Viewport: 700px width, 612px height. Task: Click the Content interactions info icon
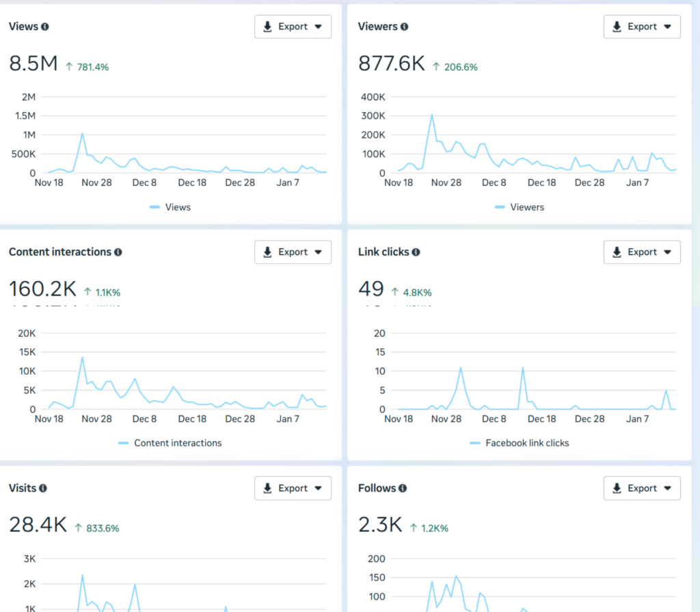tap(118, 252)
